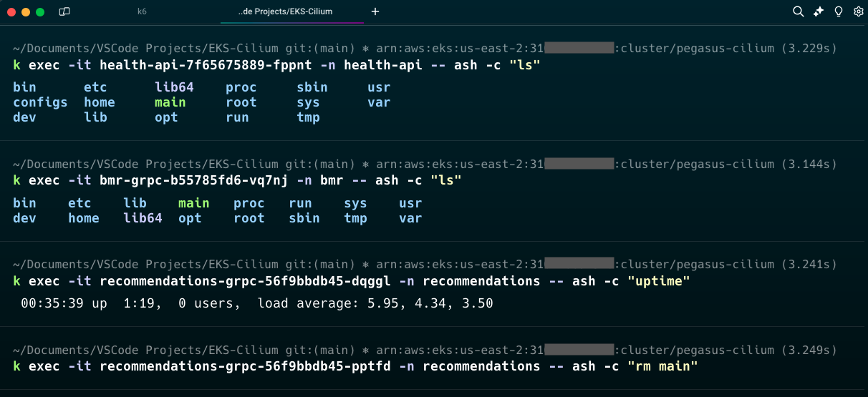Select the EKS-Cilium tab
This screenshot has height=397, width=868.
tap(285, 11)
